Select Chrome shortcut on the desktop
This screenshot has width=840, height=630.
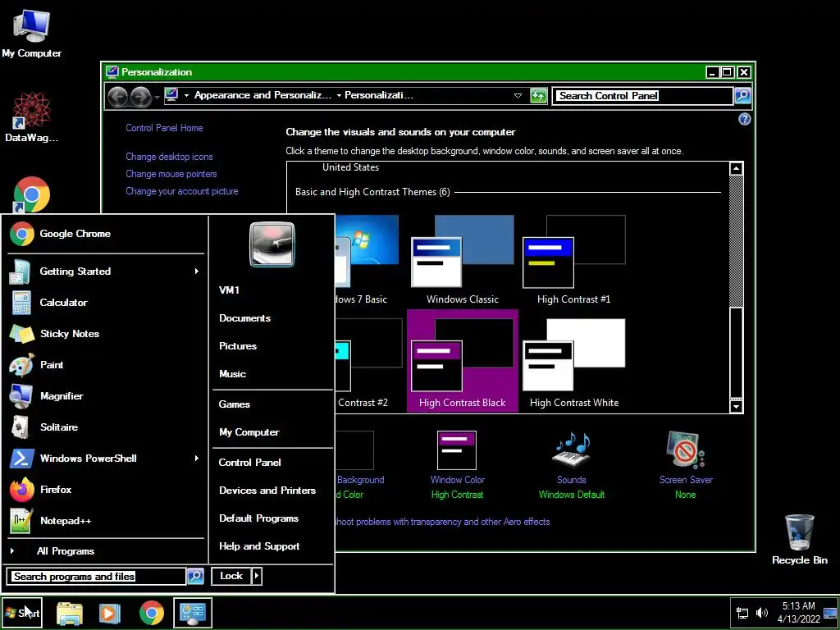[32, 194]
